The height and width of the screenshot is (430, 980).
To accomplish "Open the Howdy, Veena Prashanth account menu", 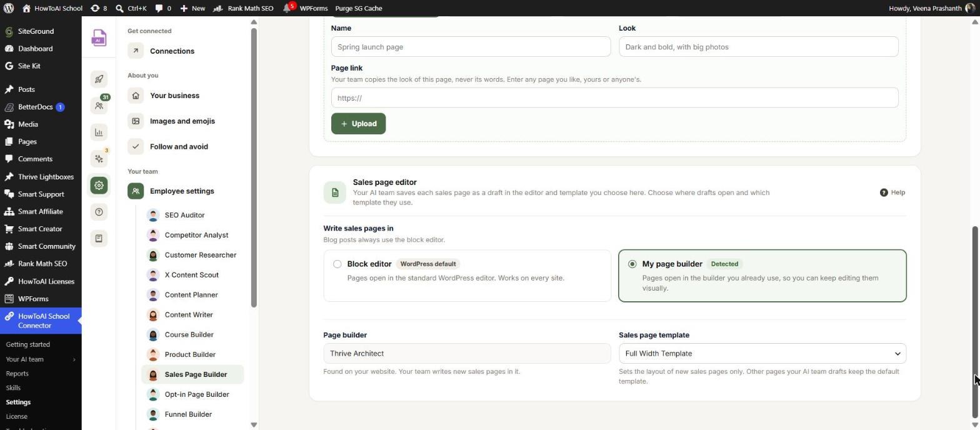I will click(931, 8).
